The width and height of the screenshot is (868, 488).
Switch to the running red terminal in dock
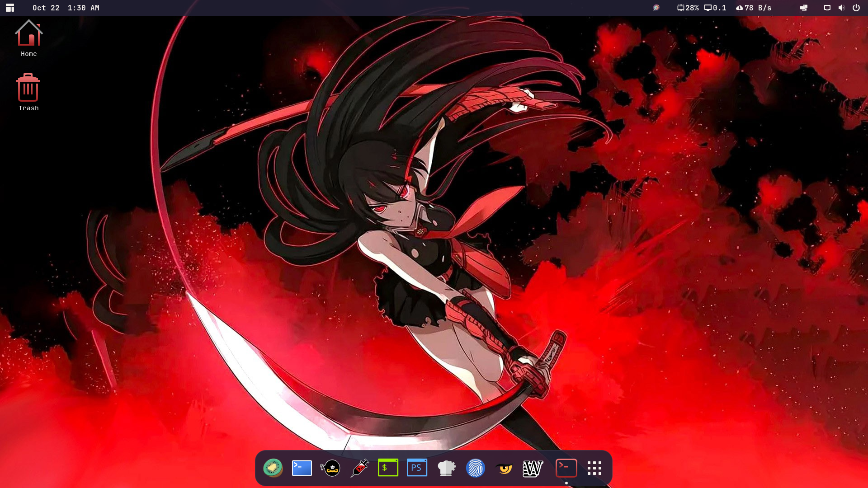click(566, 468)
